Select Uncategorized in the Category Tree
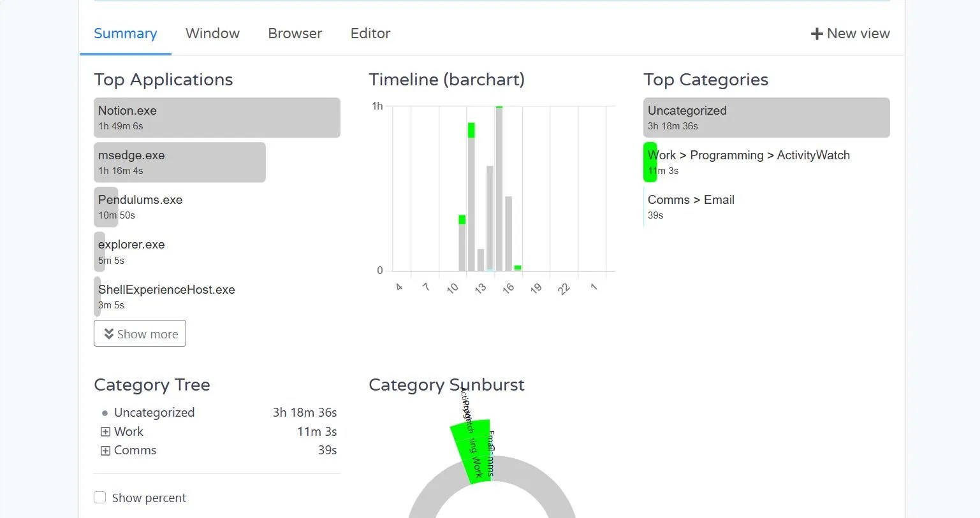The image size is (980, 518). coord(154,413)
